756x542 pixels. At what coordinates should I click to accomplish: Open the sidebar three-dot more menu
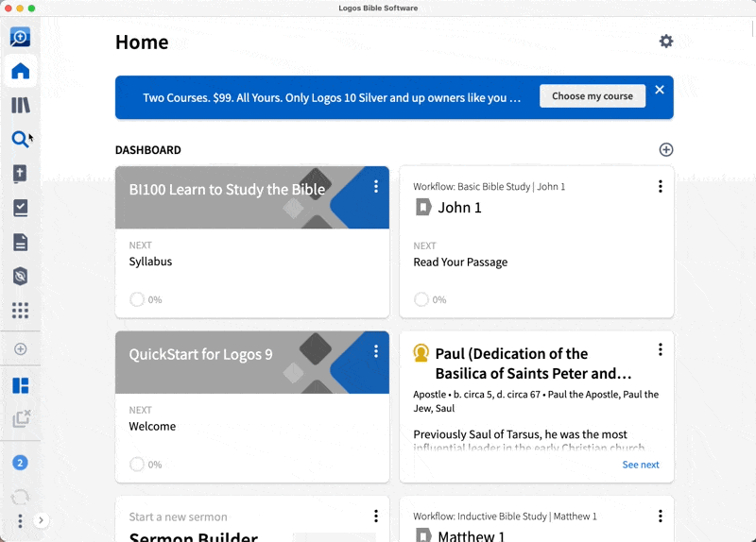coord(20,521)
